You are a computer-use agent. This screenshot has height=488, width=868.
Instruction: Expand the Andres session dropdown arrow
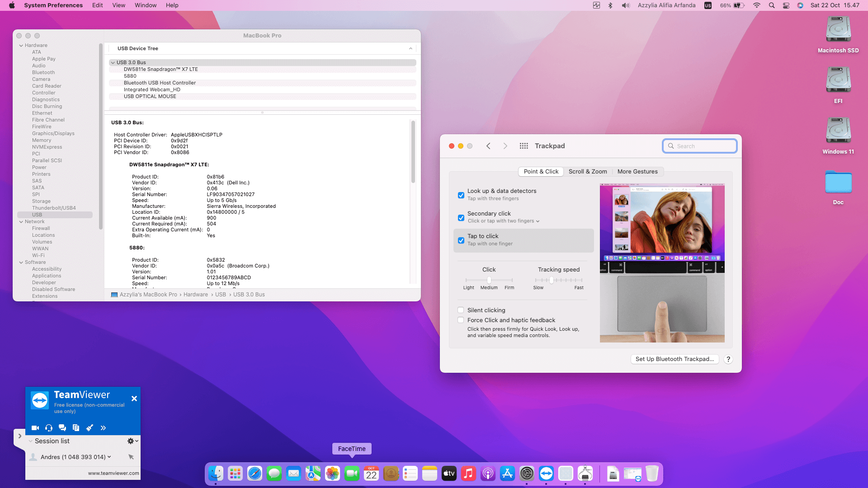tap(109, 457)
